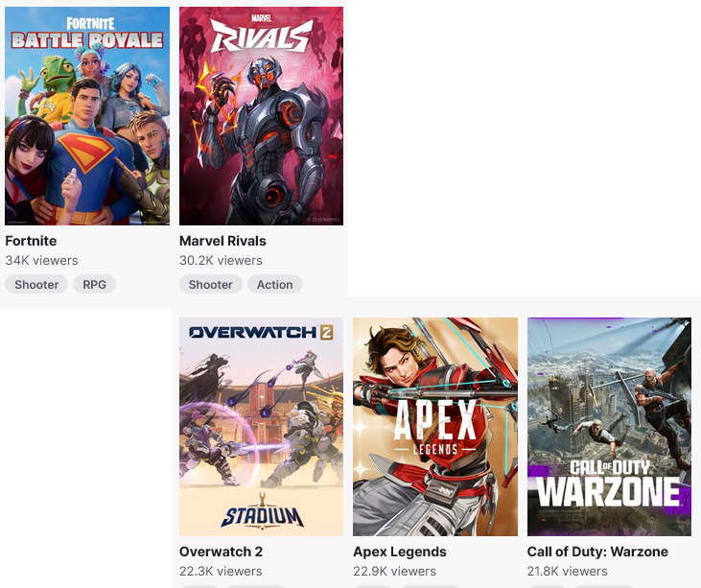The image size is (701, 588).
Task: Click Apex Legends' 22.9K viewers text
Action: tap(394, 572)
